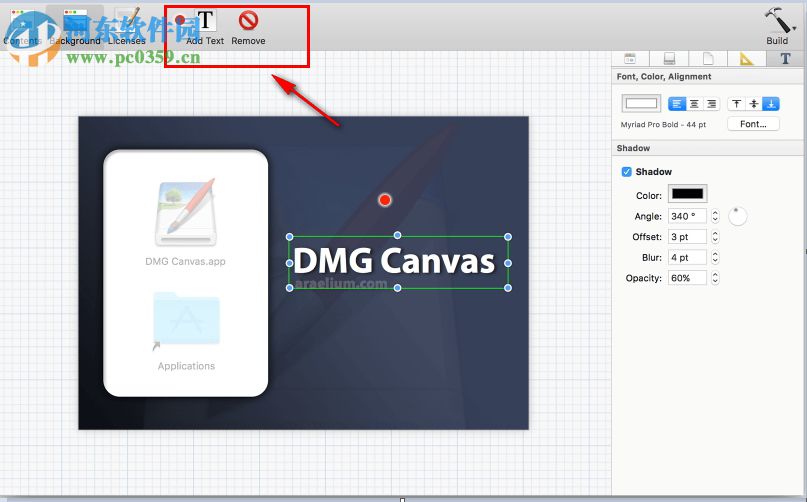Open the Contents toolbar view

click(22, 27)
